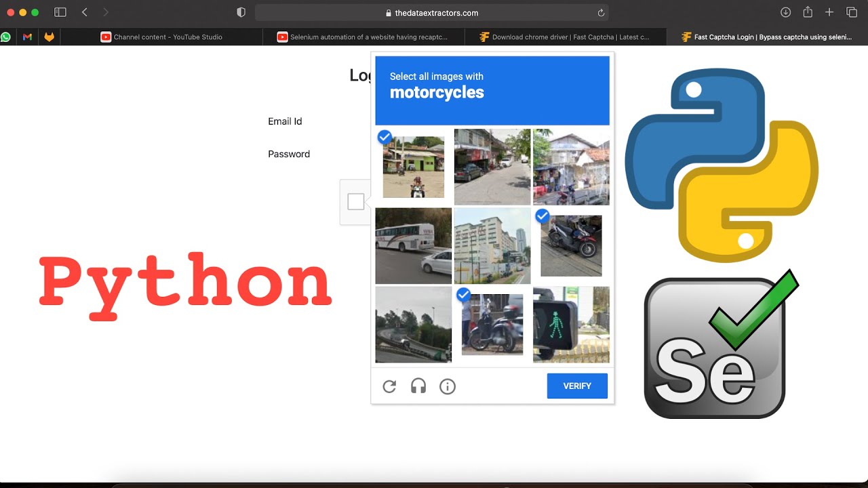This screenshot has width=868, height=488.
Task: Click the 'Select all images with' text
Action: pos(437,77)
